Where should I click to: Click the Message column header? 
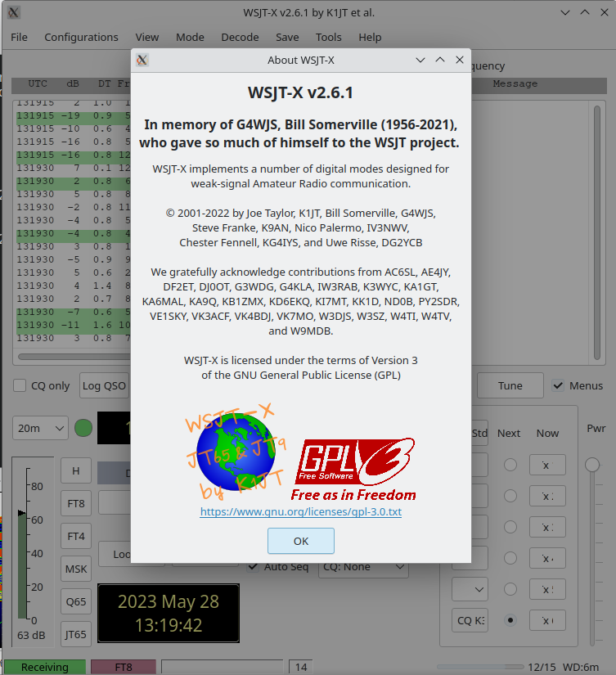click(515, 83)
